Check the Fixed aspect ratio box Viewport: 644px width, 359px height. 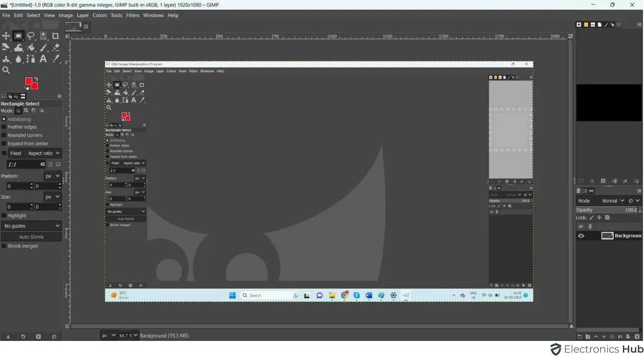(x=4, y=153)
